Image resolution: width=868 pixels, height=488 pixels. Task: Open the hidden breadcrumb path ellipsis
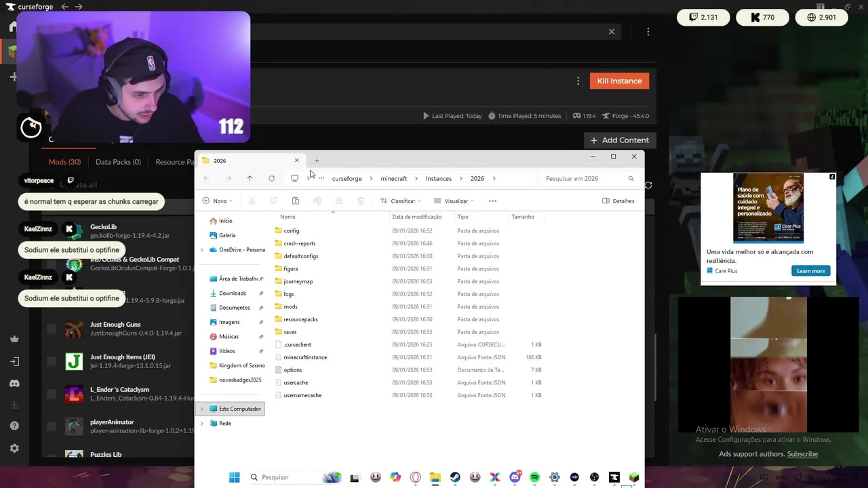tap(321, 178)
